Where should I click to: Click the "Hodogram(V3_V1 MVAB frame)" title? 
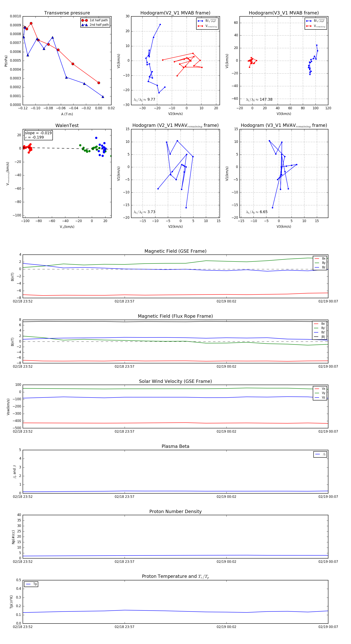(284, 13)
